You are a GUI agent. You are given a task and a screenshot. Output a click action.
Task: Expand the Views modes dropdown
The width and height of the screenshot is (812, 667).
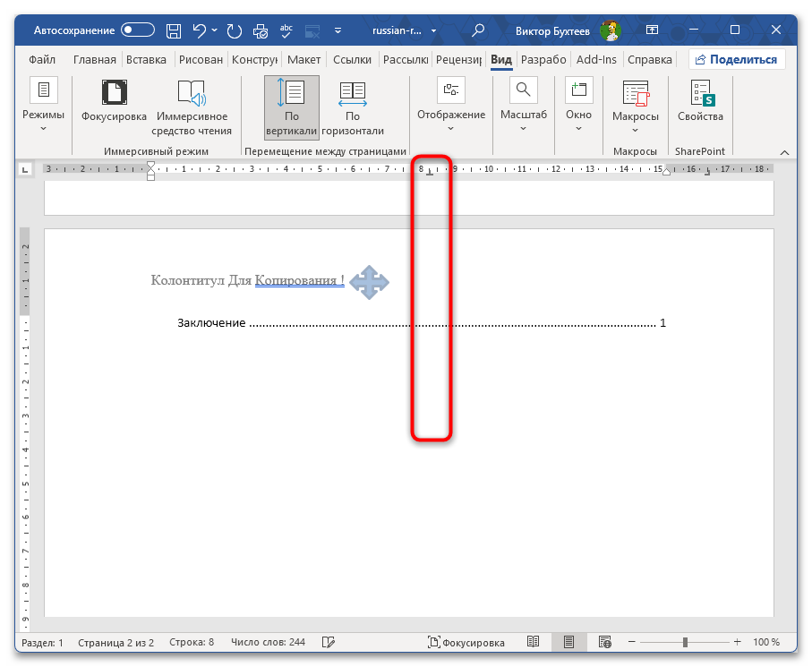[44, 105]
